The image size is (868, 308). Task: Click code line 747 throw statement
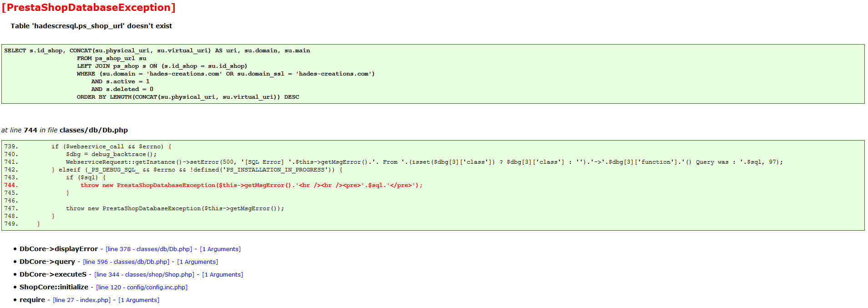[x=175, y=208]
